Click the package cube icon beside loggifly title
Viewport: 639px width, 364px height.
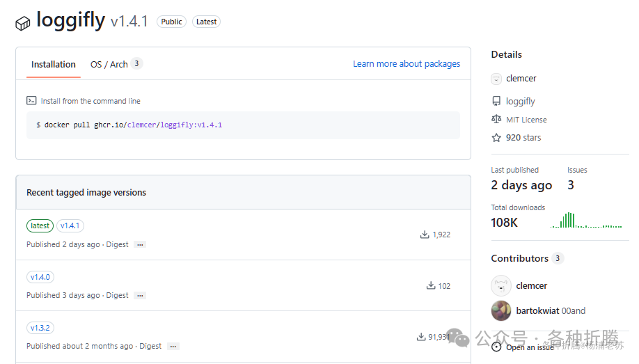pos(23,23)
